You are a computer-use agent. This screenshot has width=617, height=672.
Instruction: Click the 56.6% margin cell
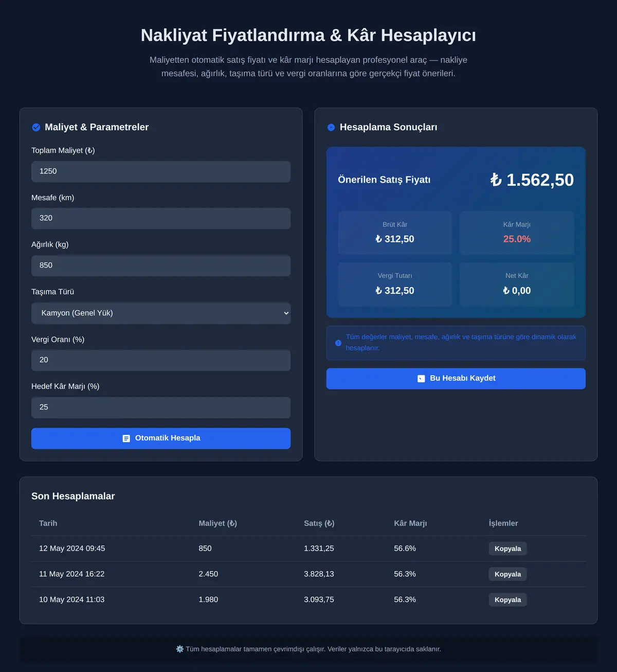click(405, 549)
